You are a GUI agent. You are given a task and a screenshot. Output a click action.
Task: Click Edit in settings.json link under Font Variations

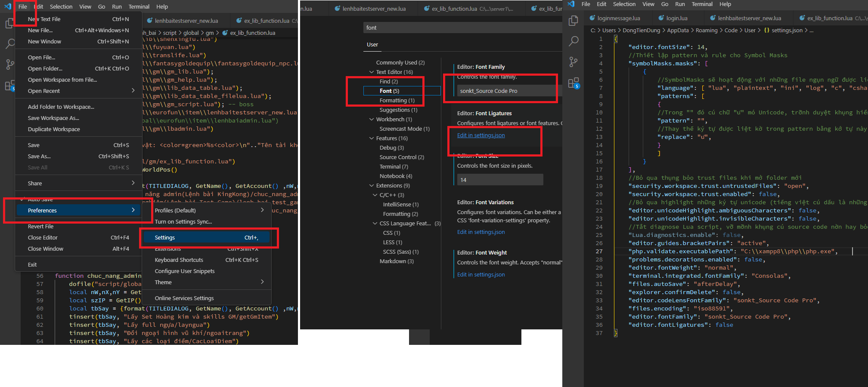coord(481,232)
